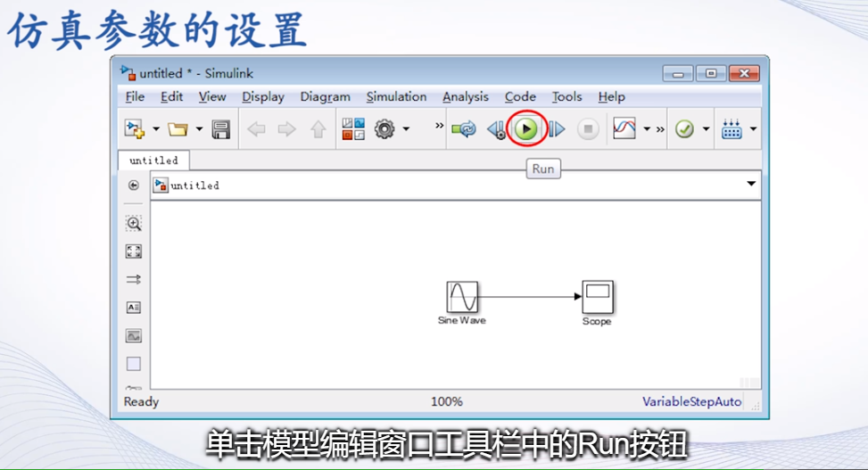868x470 pixels.
Task: Open the File menu
Action: (x=135, y=97)
